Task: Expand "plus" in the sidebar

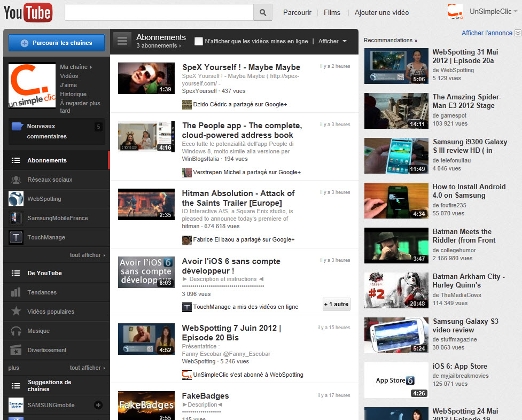Action: point(14,368)
